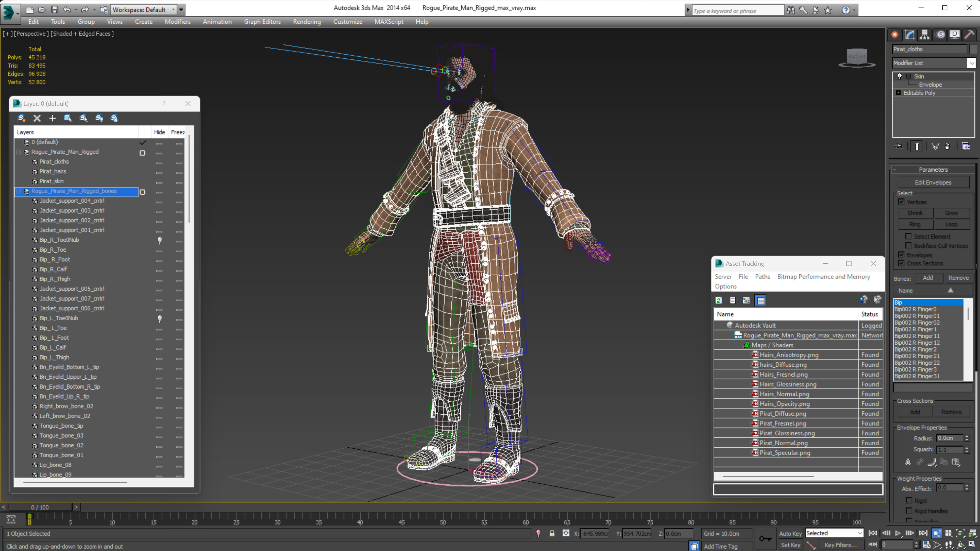980x551 pixels.
Task: Click Go to Start playback icon
Action: (x=873, y=533)
